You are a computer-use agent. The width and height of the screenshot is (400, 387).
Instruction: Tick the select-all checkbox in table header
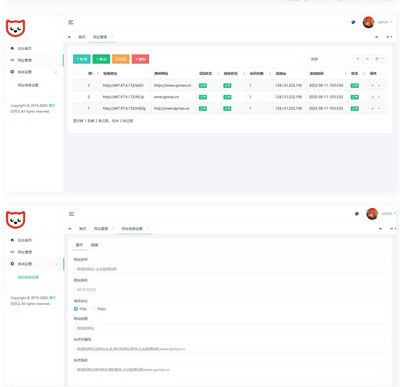(x=78, y=73)
